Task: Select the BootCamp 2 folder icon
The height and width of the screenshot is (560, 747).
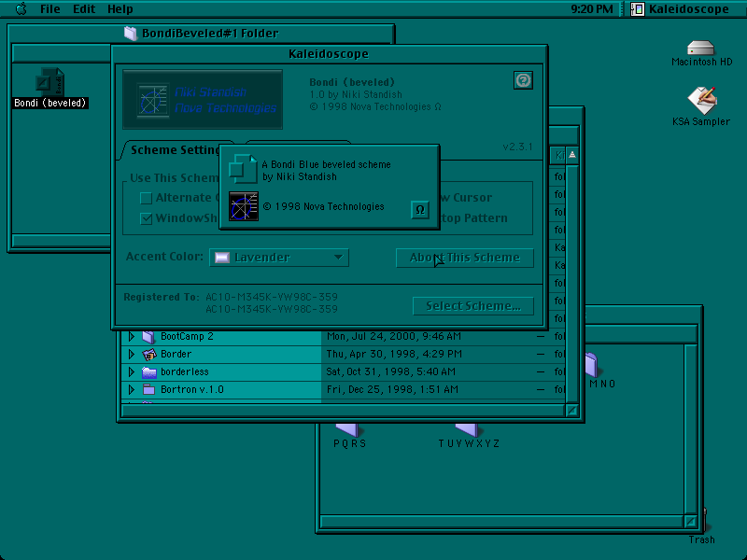Action: 148,337
